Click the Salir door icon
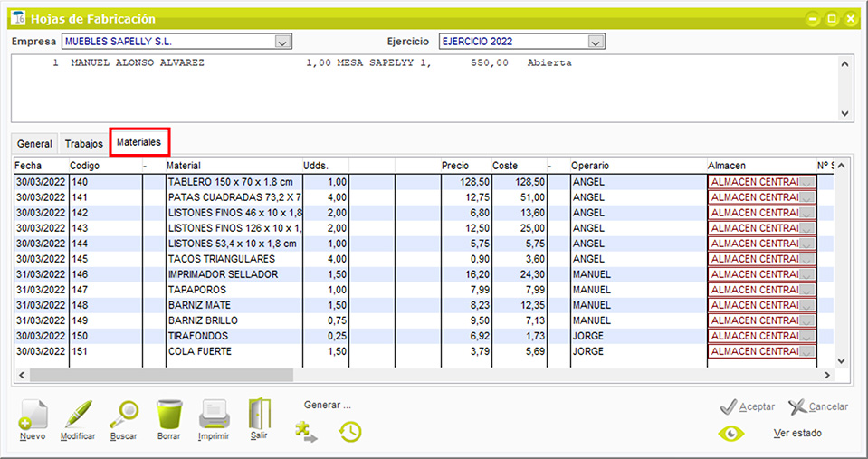 259,413
